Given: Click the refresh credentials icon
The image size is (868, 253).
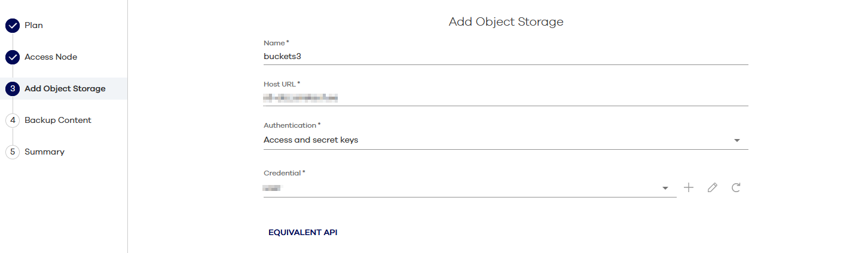Looking at the screenshot, I should tap(736, 188).
